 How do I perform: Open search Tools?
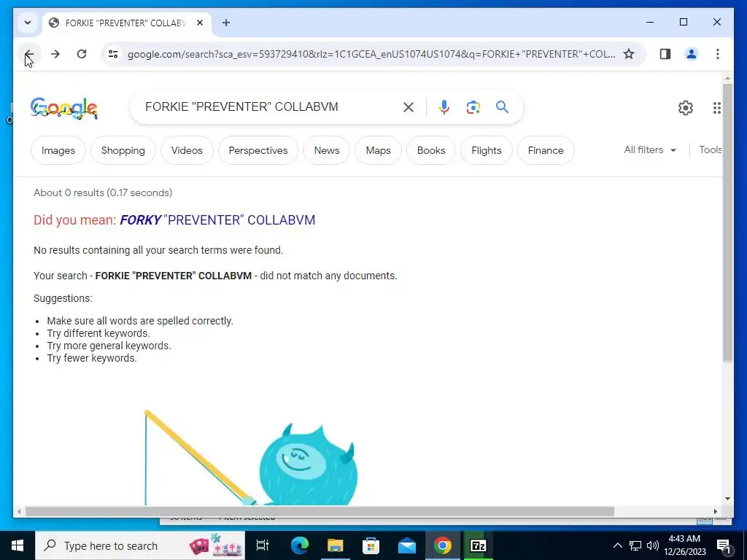click(x=711, y=150)
